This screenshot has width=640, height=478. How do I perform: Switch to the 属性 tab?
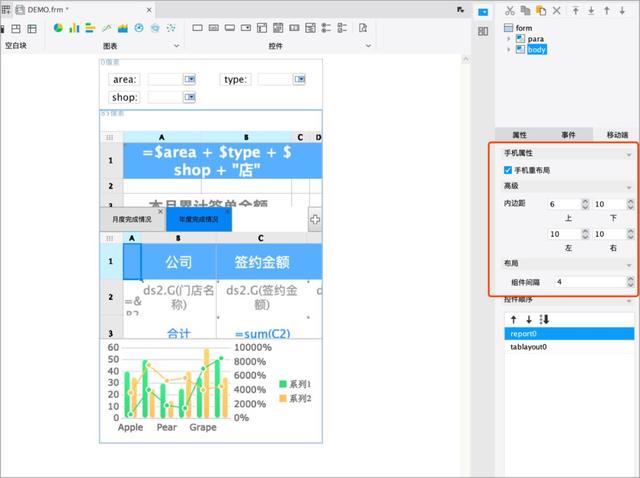pyautogui.click(x=519, y=135)
